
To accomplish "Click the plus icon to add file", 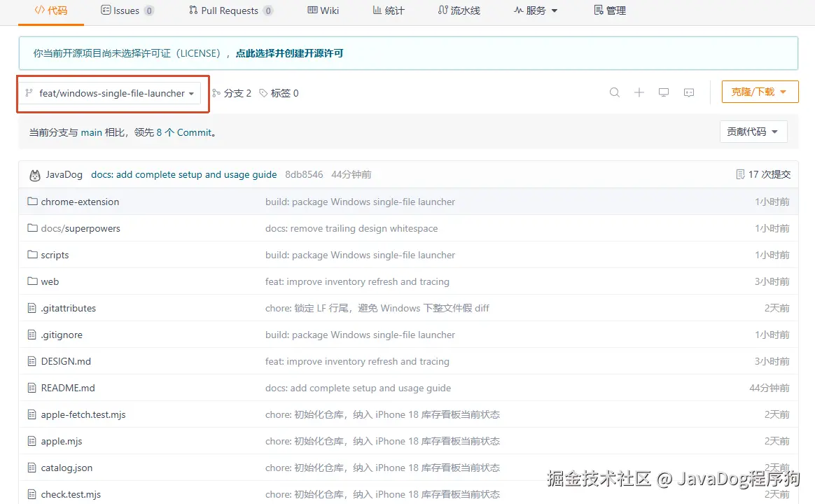I will tap(639, 92).
